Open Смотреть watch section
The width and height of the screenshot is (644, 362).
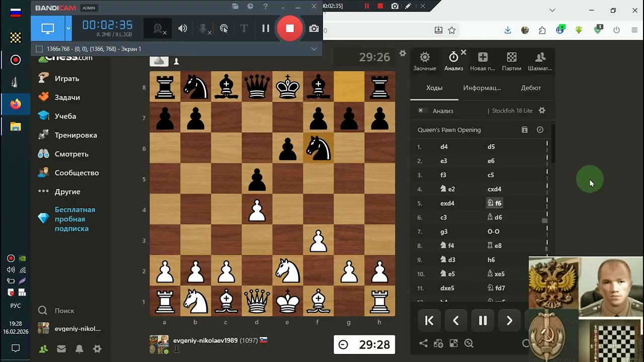click(71, 154)
